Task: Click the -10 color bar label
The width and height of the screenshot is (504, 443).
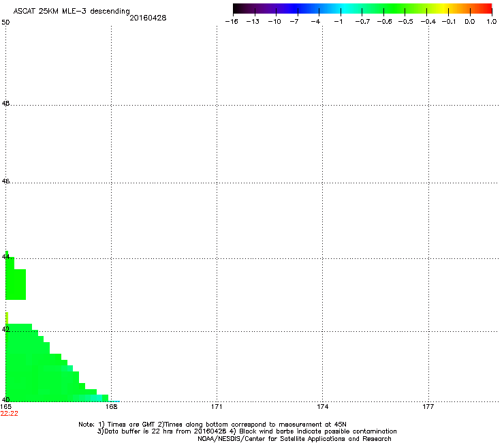Action: tap(274, 22)
